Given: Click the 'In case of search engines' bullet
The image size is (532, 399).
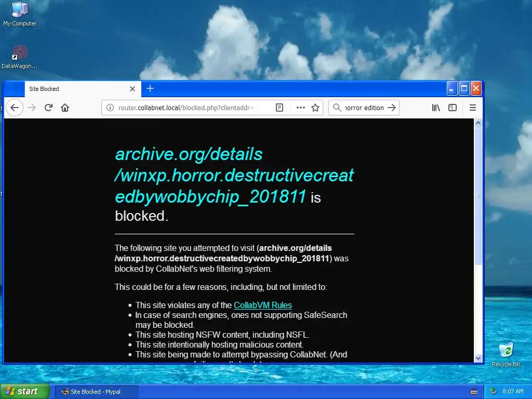Looking at the screenshot, I should [x=241, y=320].
